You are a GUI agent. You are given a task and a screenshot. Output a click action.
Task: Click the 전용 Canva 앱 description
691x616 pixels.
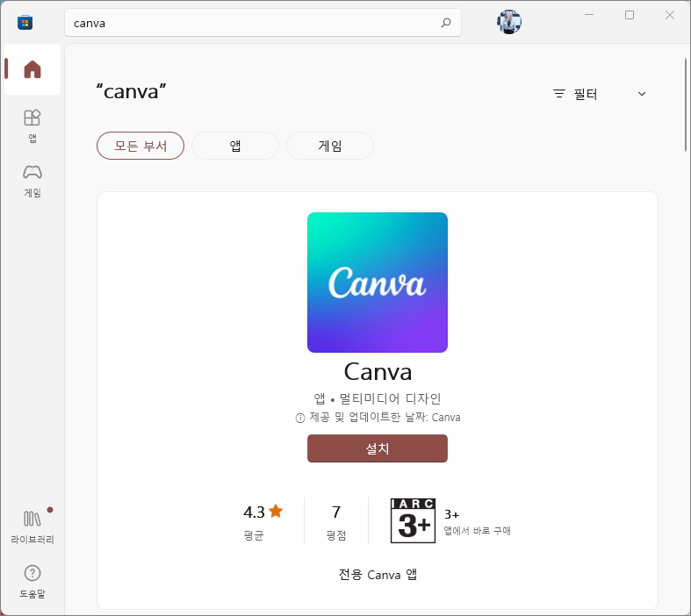[378, 574]
